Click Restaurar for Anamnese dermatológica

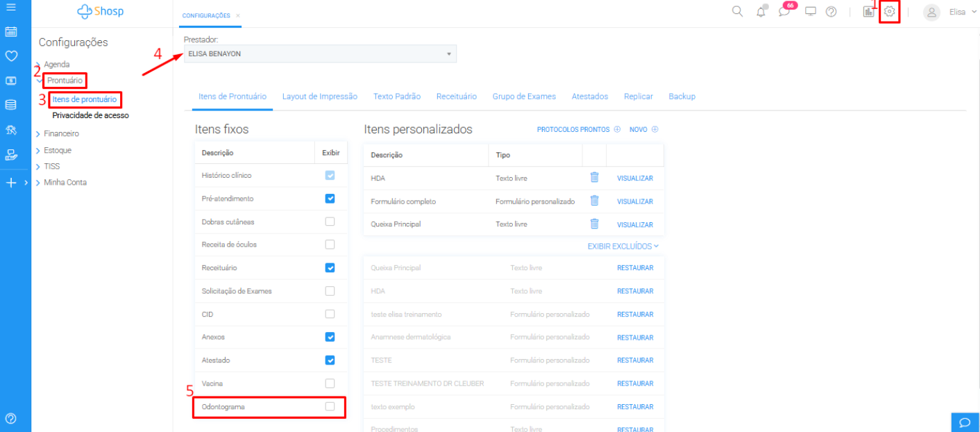[634, 338]
